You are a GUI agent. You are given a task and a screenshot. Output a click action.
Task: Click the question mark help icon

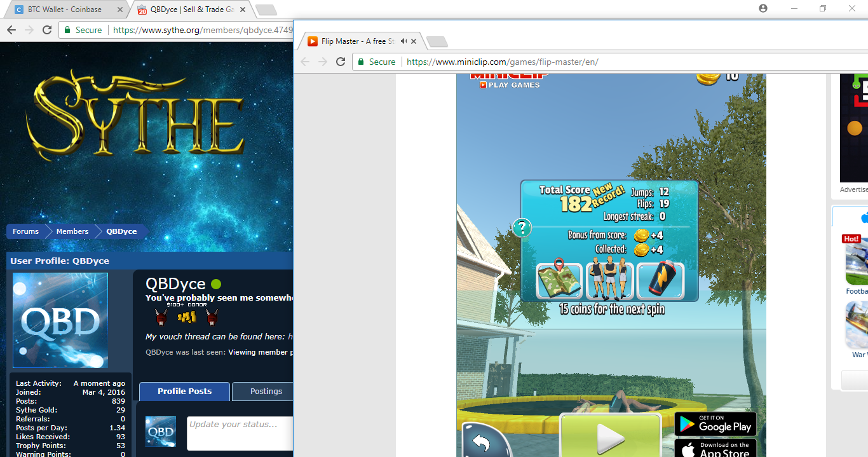(522, 228)
